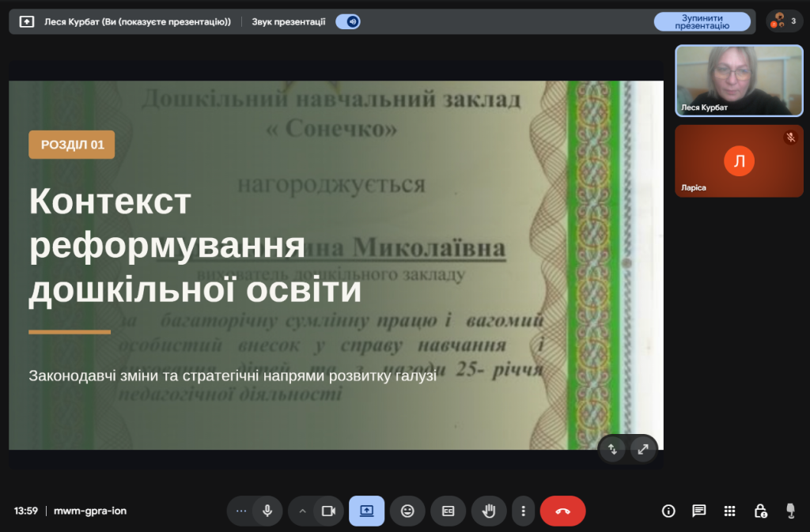The image size is (810, 532).
Task: Open audio settings via the three-dot microphone button
Action: click(241, 511)
